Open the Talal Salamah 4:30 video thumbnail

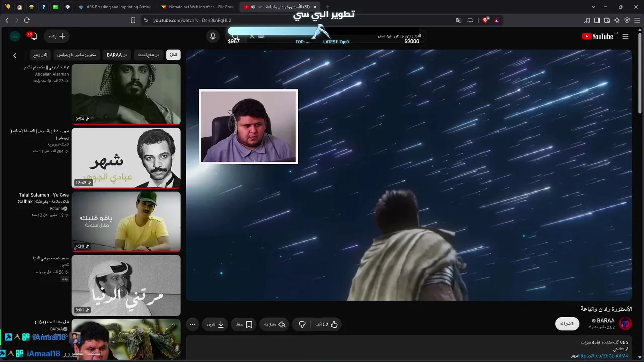126,222
